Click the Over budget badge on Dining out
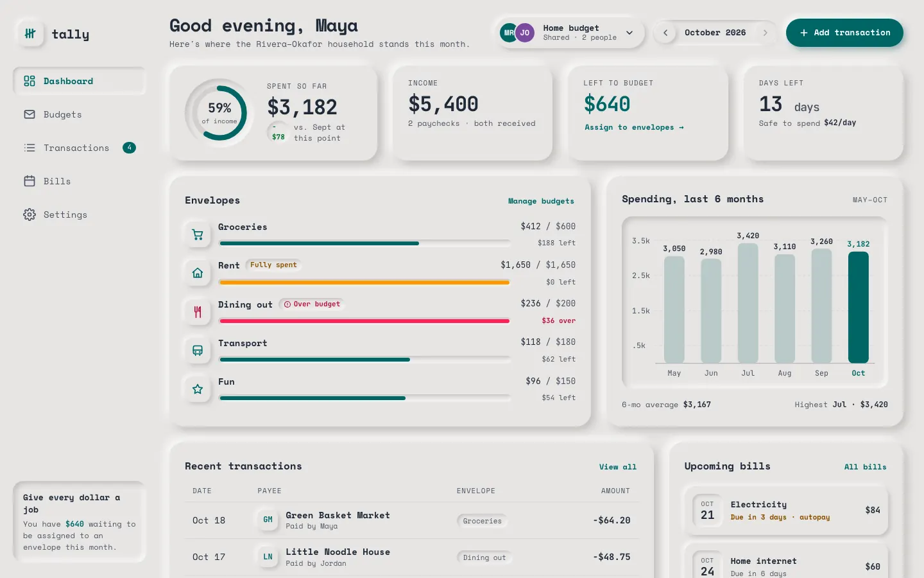This screenshot has height=578, width=924. coord(312,304)
